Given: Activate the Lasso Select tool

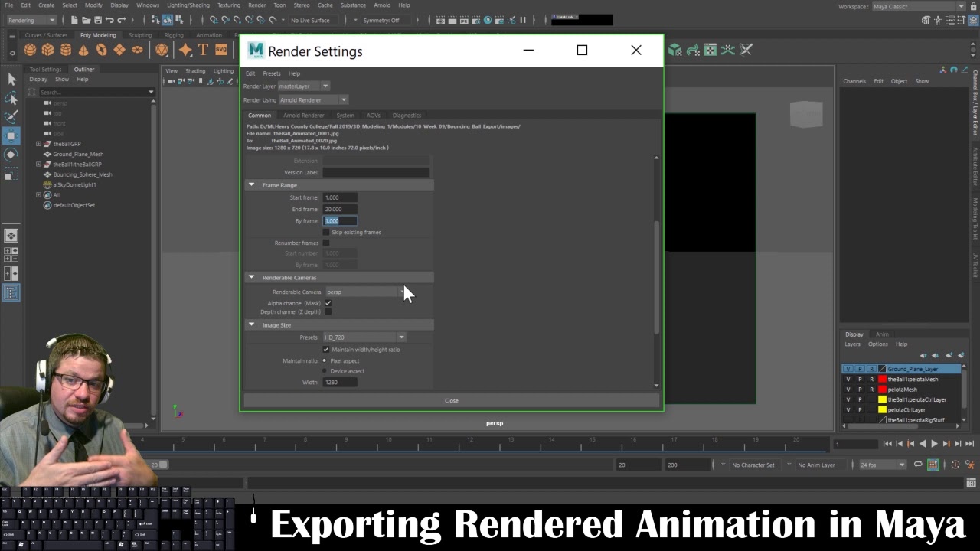Looking at the screenshot, I should click(11, 98).
